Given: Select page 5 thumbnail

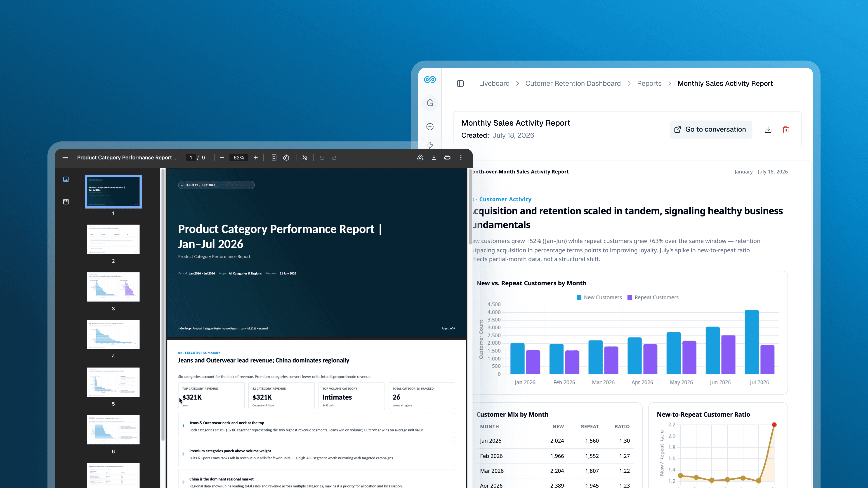Looking at the screenshot, I should coord(113,382).
